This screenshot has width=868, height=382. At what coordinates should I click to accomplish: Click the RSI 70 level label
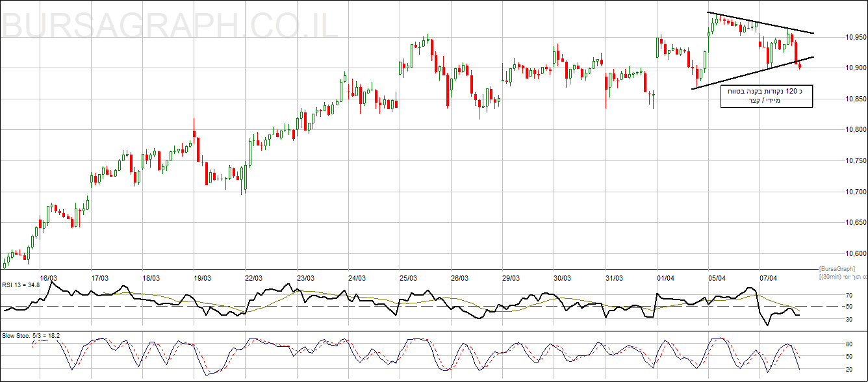(x=847, y=295)
